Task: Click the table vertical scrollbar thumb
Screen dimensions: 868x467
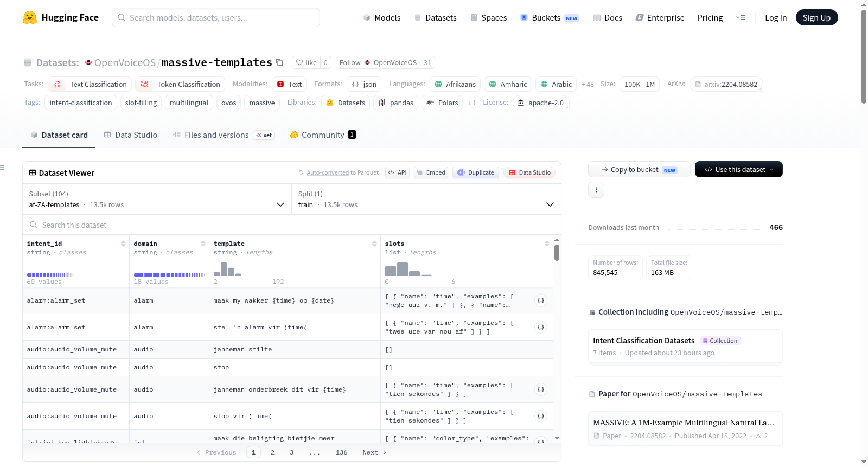Action: (557, 253)
